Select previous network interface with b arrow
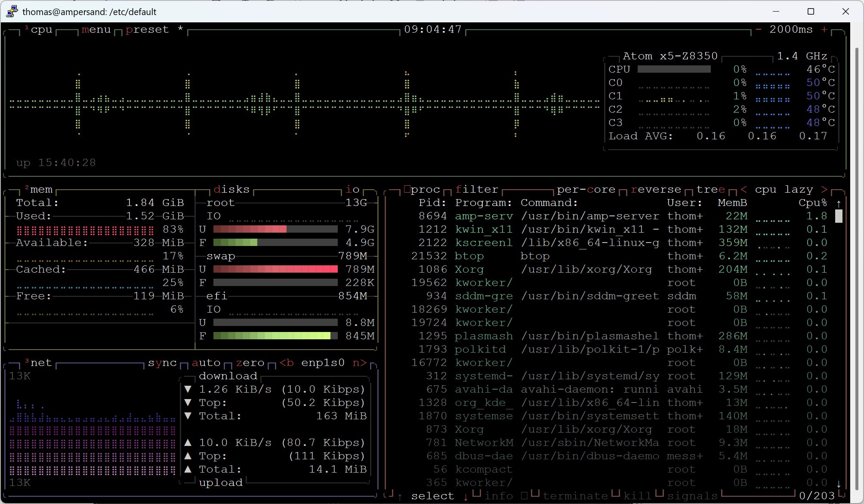864x504 pixels. (x=287, y=363)
